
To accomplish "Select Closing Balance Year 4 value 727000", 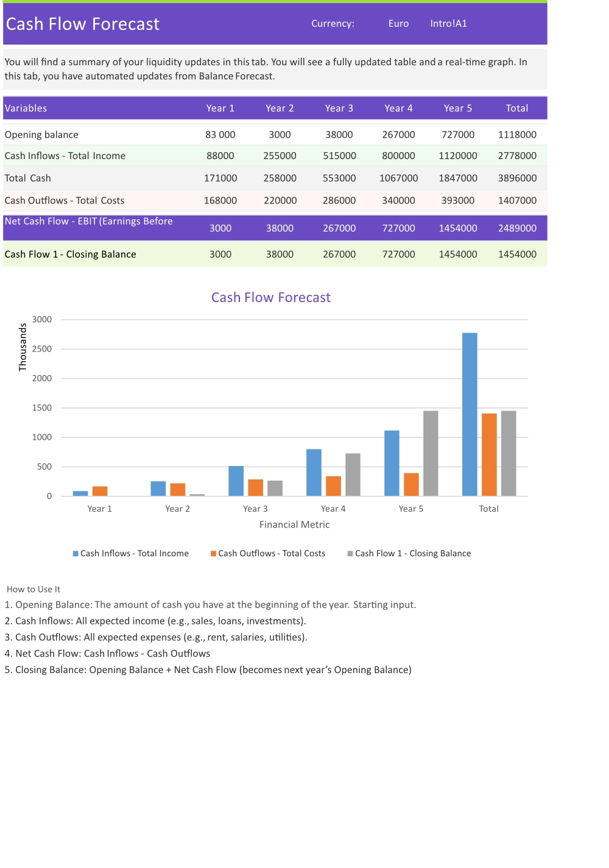I will [x=398, y=254].
